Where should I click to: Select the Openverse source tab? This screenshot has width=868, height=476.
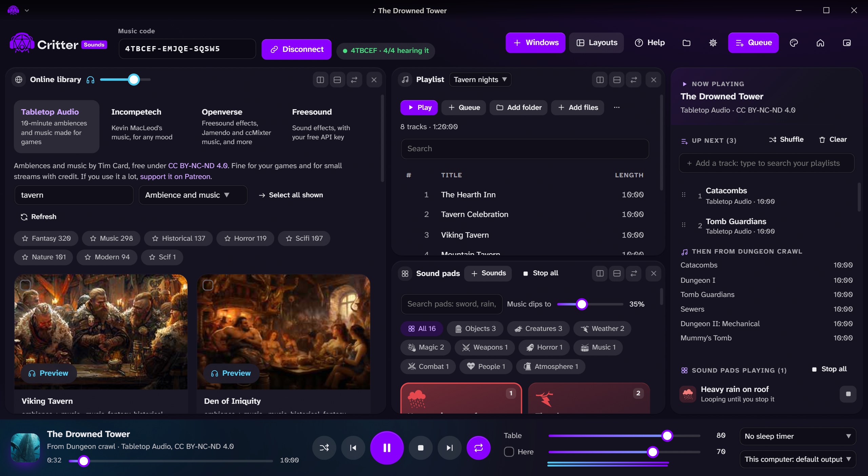coord(237,126)
